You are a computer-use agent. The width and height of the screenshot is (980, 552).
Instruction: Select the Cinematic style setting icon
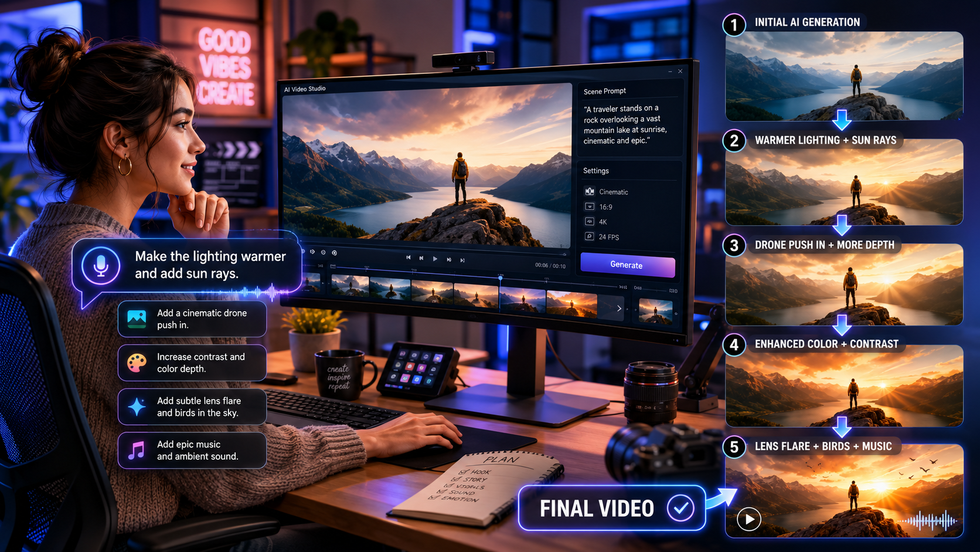click(x=590, y=191)
